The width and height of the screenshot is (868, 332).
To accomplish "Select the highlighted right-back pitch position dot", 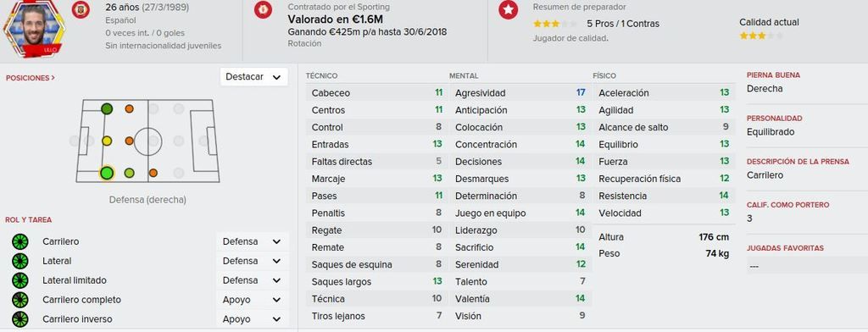I will pyautogui.click(x=107, y=173).
